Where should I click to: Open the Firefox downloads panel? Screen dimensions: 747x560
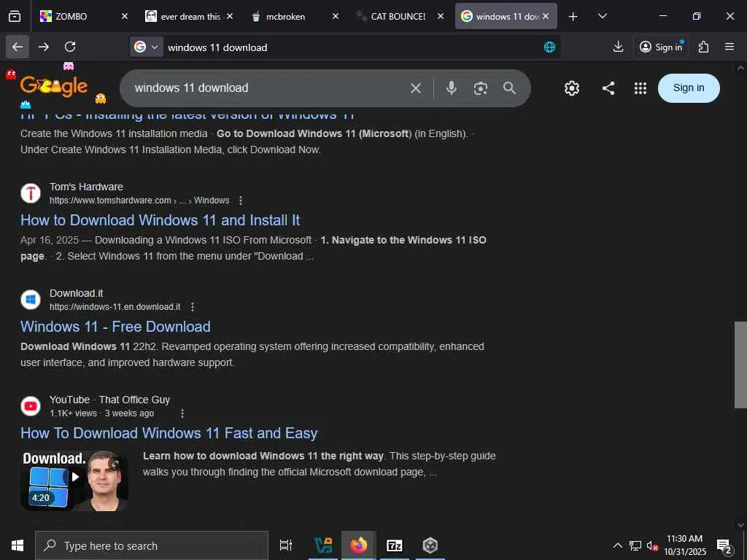tap(618, 47)
